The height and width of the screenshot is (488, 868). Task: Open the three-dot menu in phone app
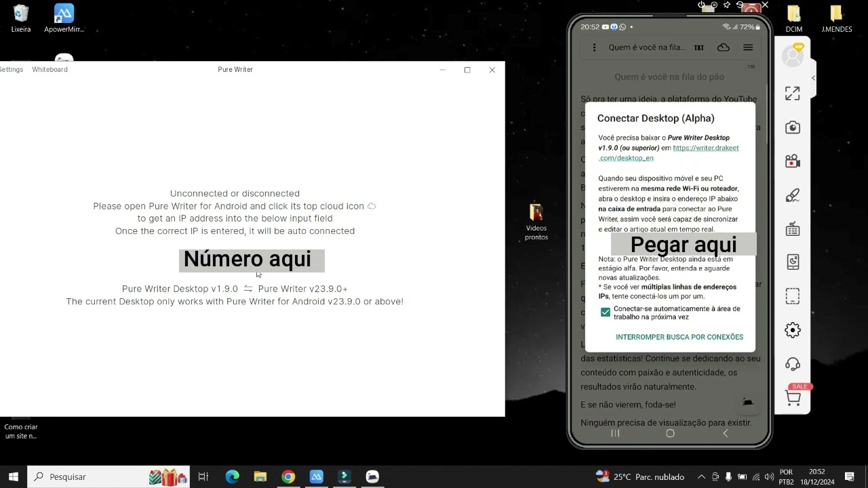pos(595,47)
